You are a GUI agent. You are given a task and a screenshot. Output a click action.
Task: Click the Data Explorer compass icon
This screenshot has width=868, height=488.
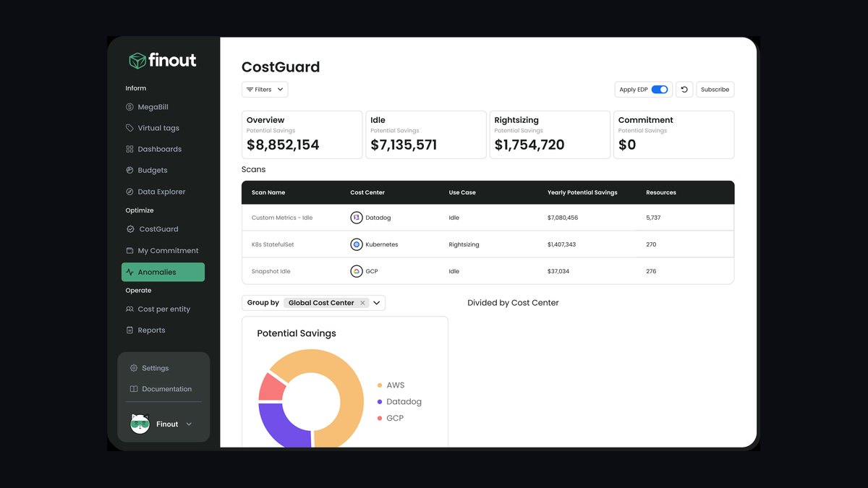tap(130, 192)
